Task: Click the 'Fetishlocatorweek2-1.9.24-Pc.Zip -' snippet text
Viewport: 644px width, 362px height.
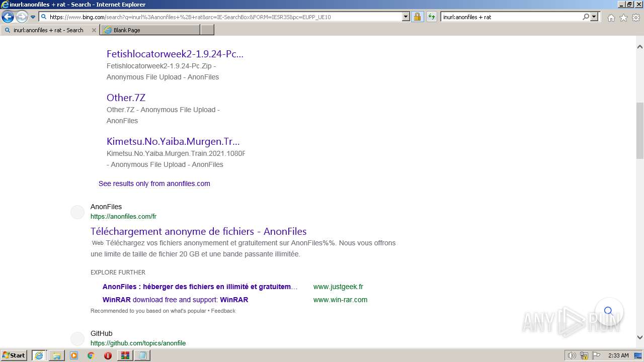Action: pyautogui.click(x=161, y=66)
